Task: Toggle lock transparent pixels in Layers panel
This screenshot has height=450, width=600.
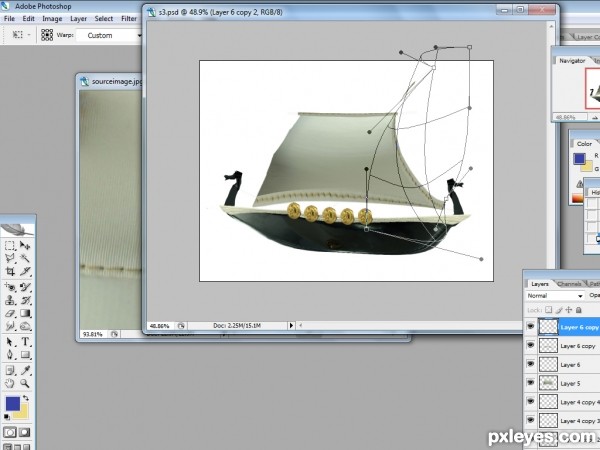Action: [x=549, y=310]
